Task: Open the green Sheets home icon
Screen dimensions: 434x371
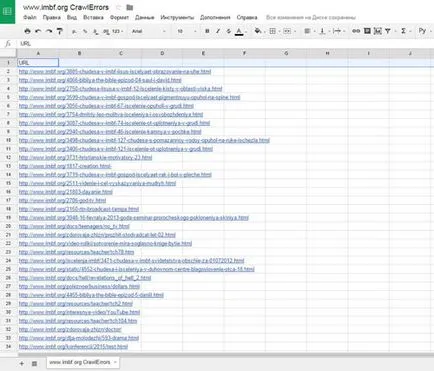Action: pyautogui.click(x=7, y=11)
